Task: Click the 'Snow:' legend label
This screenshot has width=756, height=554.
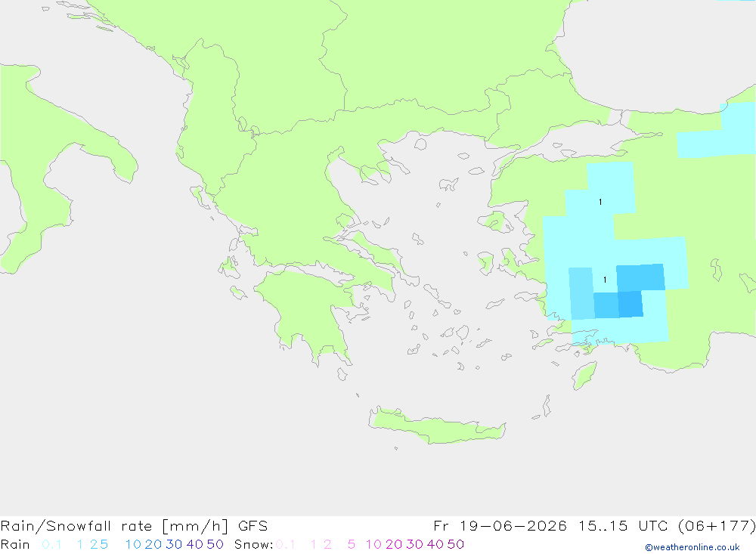Action: [253, 544]
